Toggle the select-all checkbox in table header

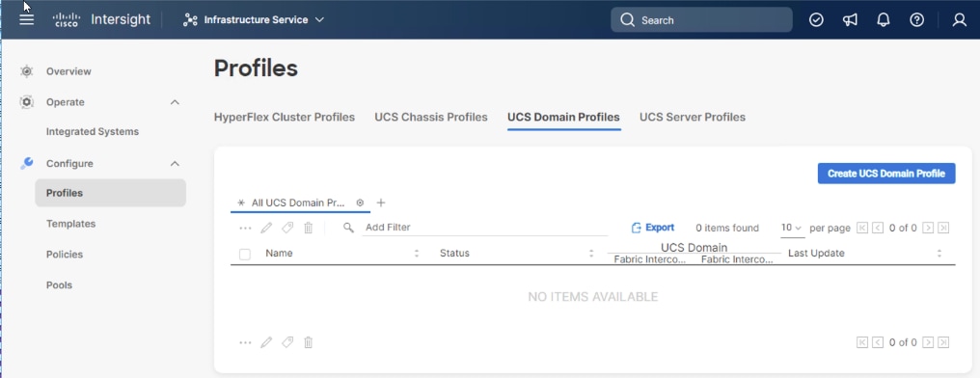click(x=245, y=254)
